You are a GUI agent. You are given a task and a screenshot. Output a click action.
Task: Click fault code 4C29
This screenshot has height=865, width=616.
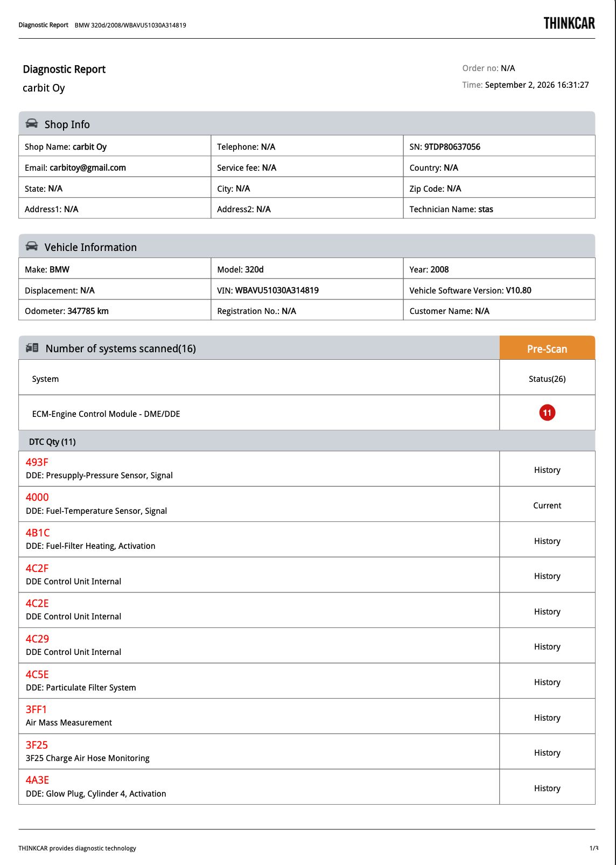[x=37, y=639]
